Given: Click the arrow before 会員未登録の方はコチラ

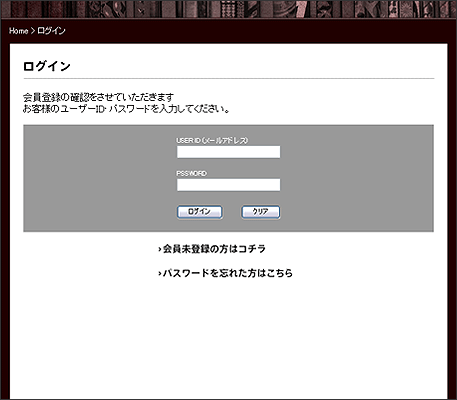Looking at the screenshot, I should [x=160, y=249].
